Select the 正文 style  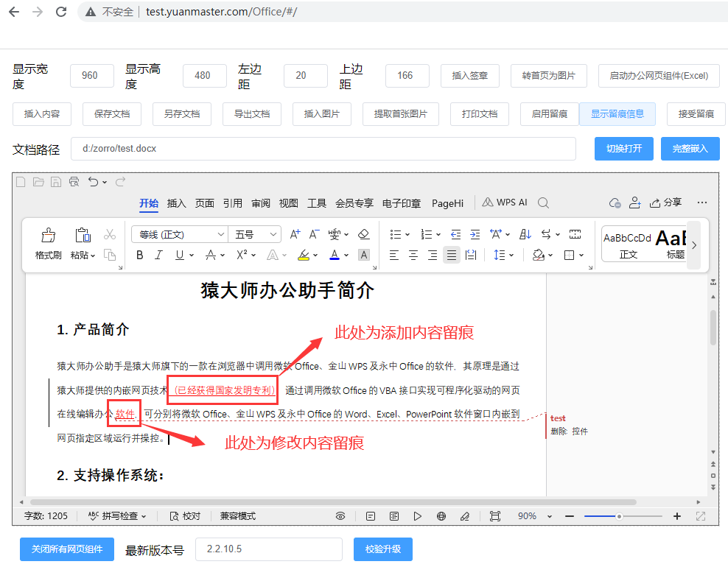(x=628, y=245)
